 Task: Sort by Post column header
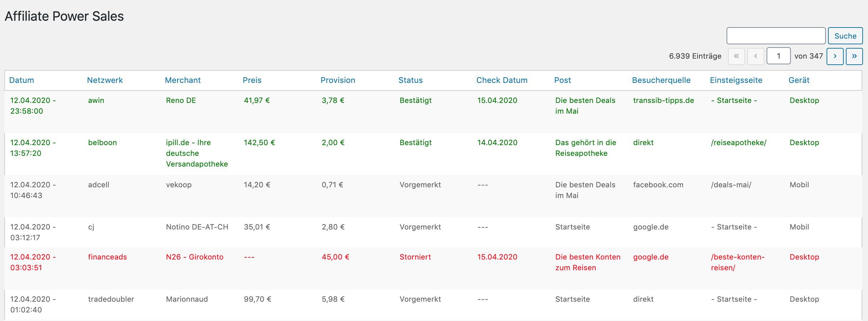[563, 80]
